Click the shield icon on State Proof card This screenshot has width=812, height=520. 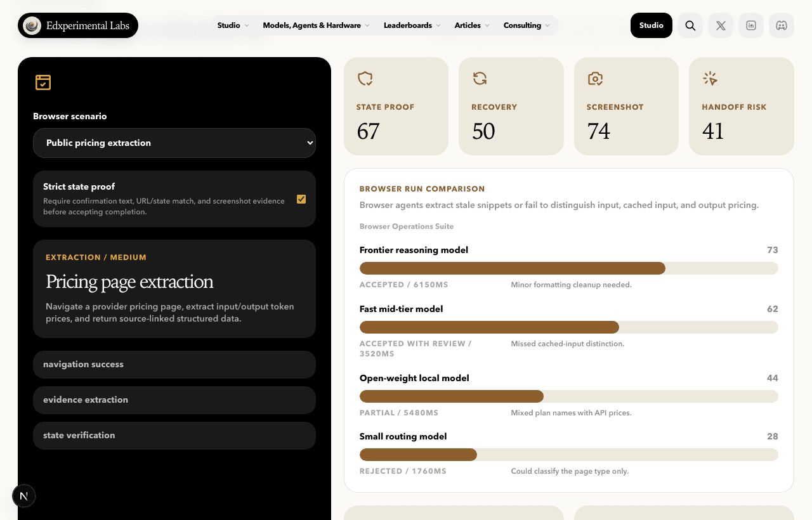(x=365, y=79)
